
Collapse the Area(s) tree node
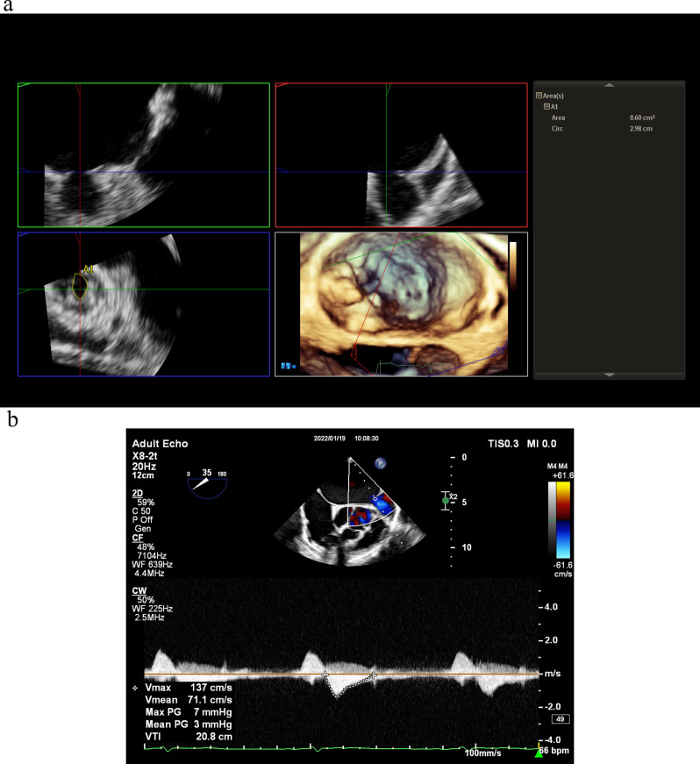pyautogui.click(x=539, y=96)
